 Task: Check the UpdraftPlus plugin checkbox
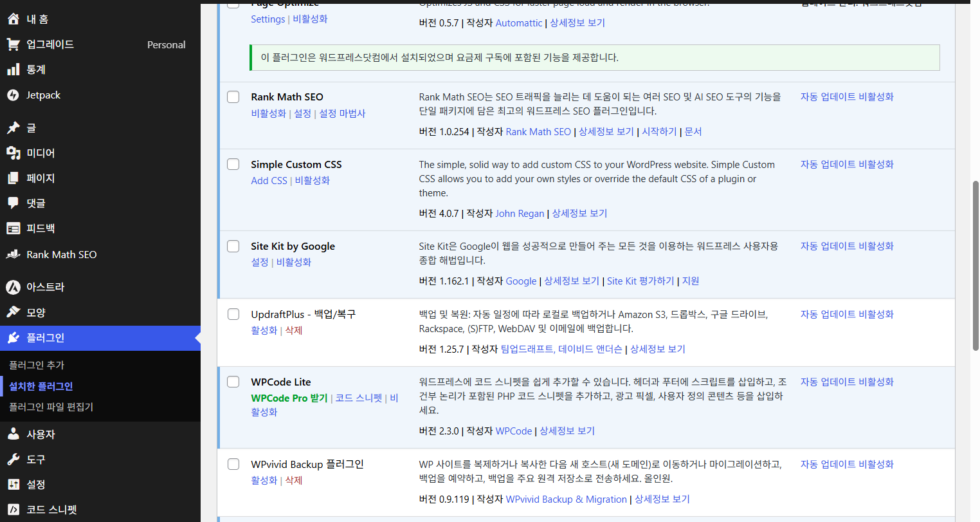(233, 314)
